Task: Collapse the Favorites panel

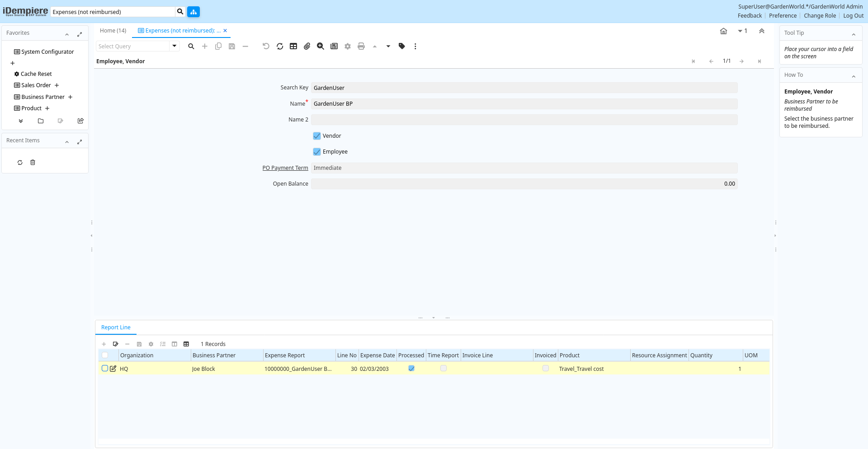Action: pos(67,34)
